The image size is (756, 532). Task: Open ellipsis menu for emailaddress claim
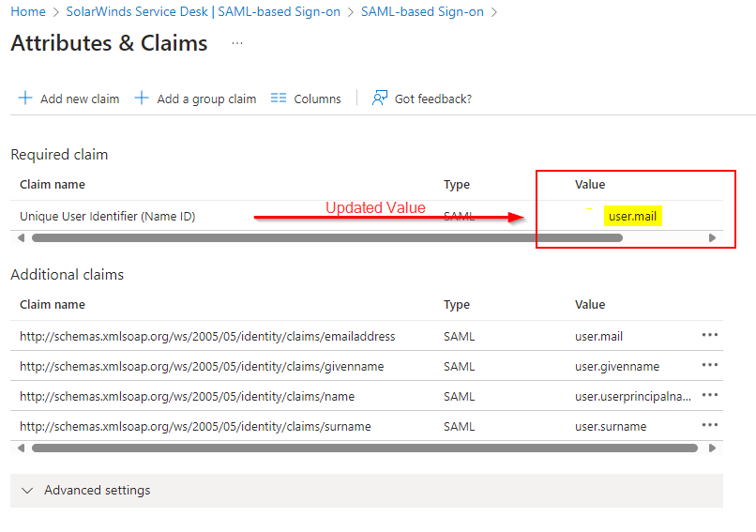point(710,335)
